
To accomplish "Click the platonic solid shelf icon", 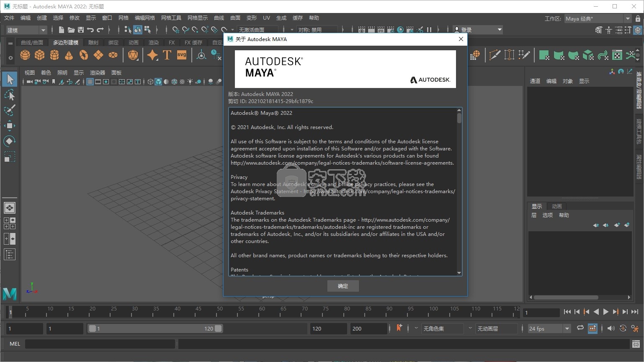I will coord(133,55).
